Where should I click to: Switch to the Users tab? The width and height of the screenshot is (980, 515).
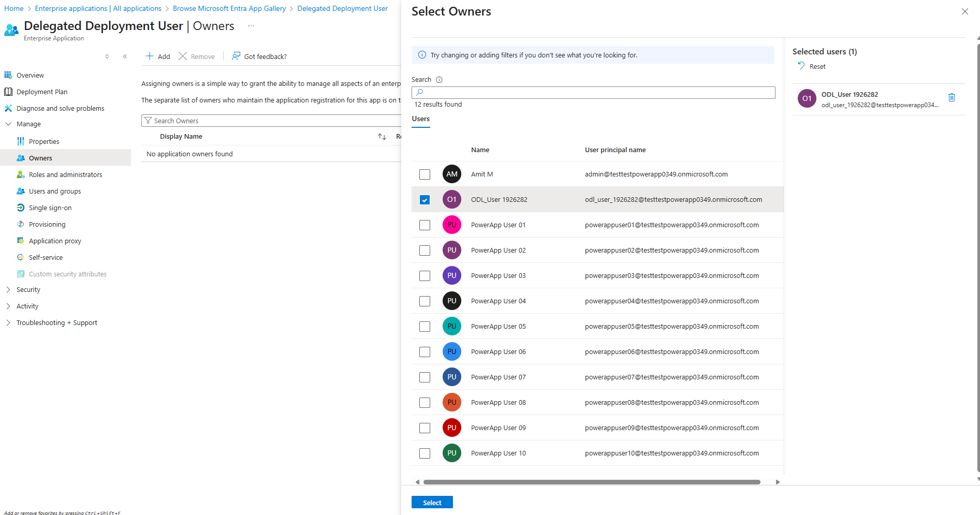[420, 119]
